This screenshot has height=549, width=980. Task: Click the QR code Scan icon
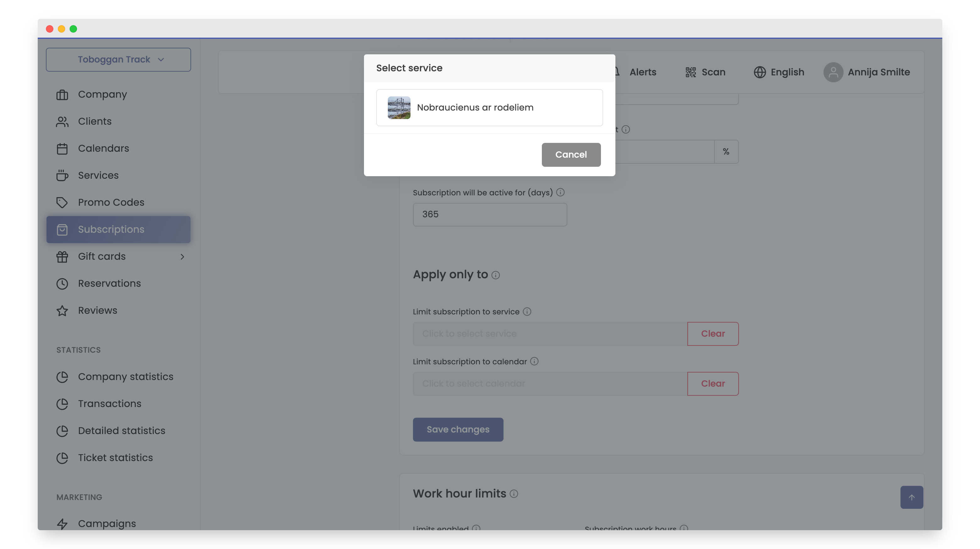click(x=691, y=72)
